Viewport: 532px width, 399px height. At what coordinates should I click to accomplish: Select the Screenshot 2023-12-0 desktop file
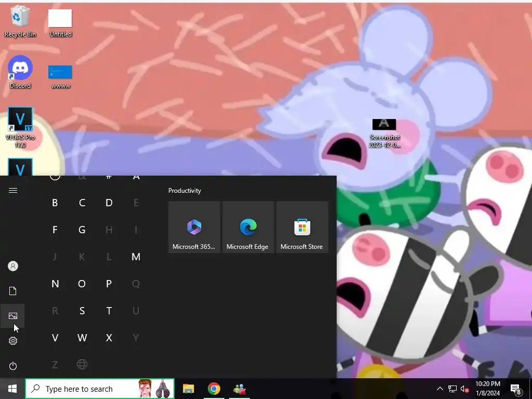point(384,134)
